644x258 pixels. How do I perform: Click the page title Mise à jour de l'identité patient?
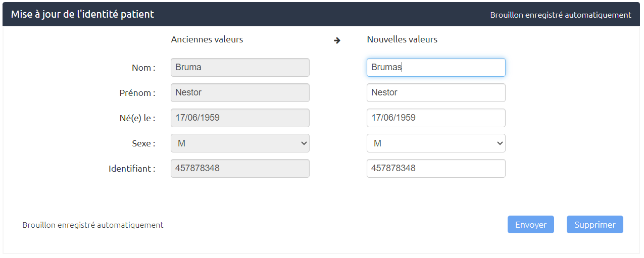83,14
